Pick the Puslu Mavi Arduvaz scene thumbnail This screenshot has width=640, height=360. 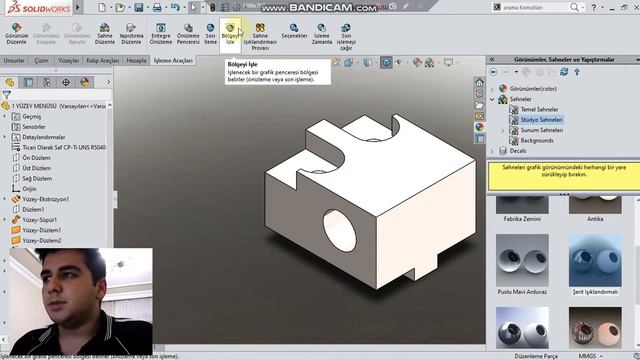click(522, 260)
